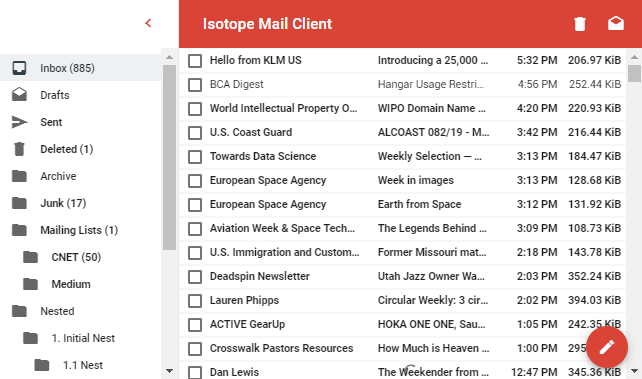The height and width of the screenshot is (379, 642).
Task: Click the Deleted trash bin icon
Action: pos(19,149)
